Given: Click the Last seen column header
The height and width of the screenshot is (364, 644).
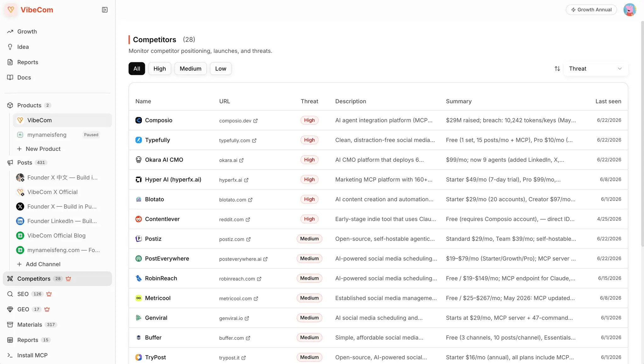Looking at the screenshot, I should pyautogui.click(x=608, y=101).
